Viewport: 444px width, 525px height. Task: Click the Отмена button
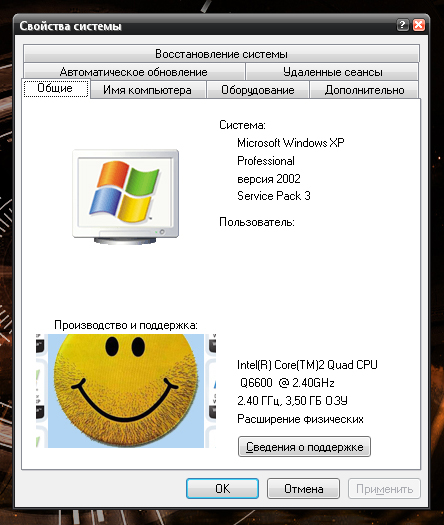tap(303, 489)
